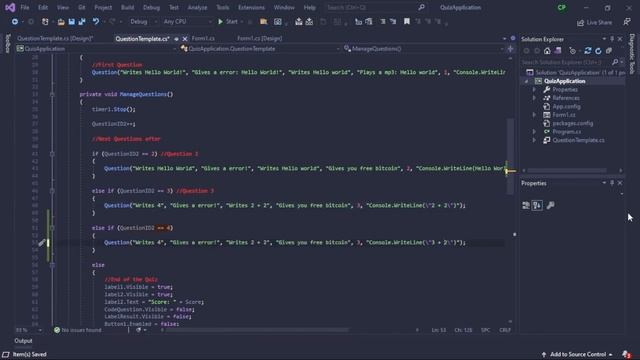Open the ManageQuestions() member dropdown
Viewport: 640px width, 360px height.
[x=424, y=49]
